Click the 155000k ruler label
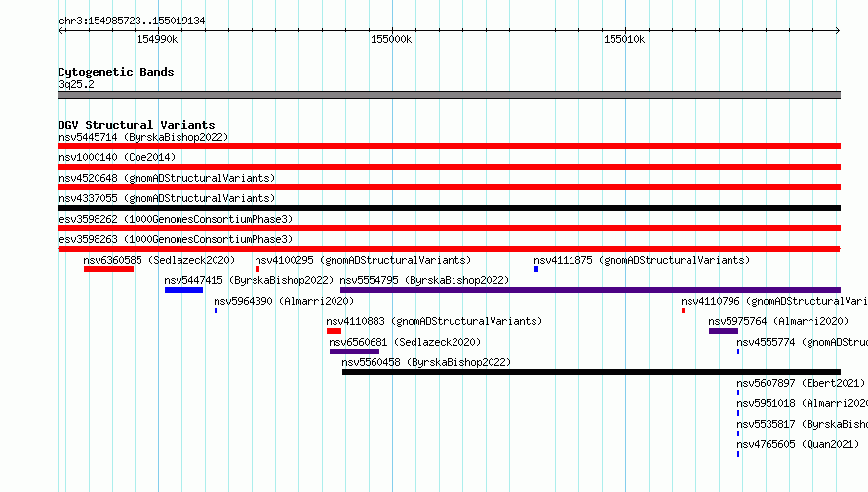 391,39
